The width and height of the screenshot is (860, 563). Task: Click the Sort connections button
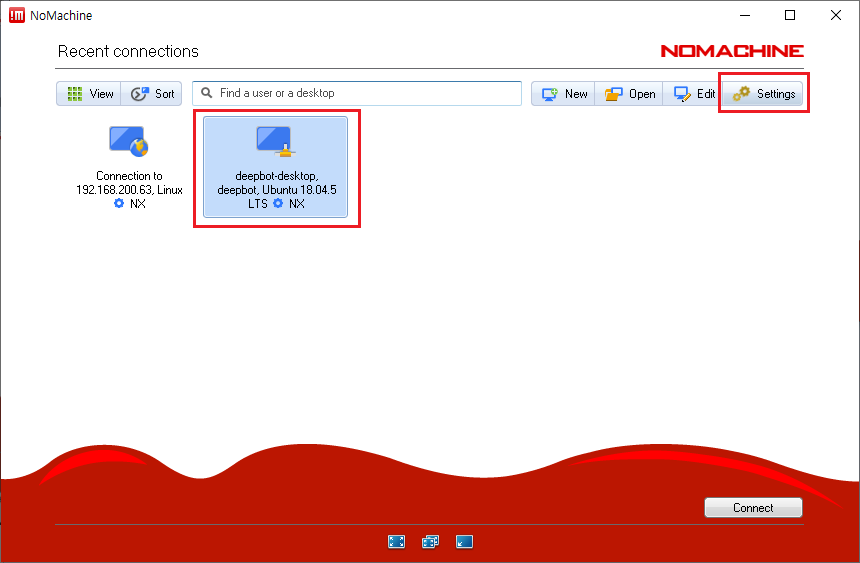click(x=152, y=94)
